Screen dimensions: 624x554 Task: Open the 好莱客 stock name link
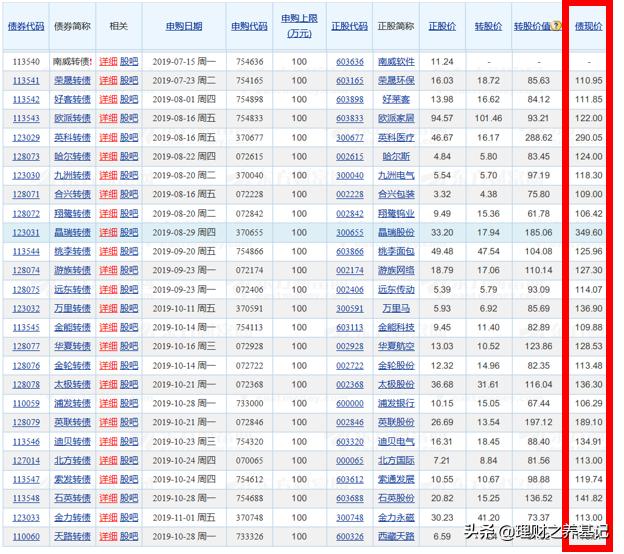pos(396,99)
